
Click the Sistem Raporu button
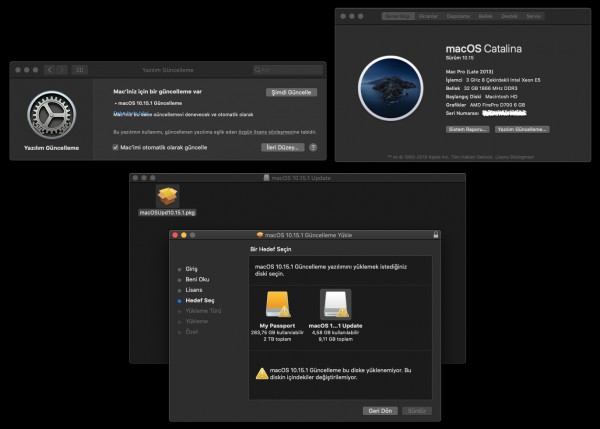click(468, 129)
